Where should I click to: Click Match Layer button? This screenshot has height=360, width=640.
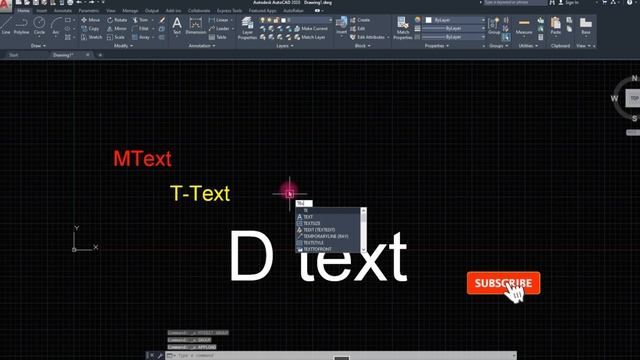pos(310,37)
